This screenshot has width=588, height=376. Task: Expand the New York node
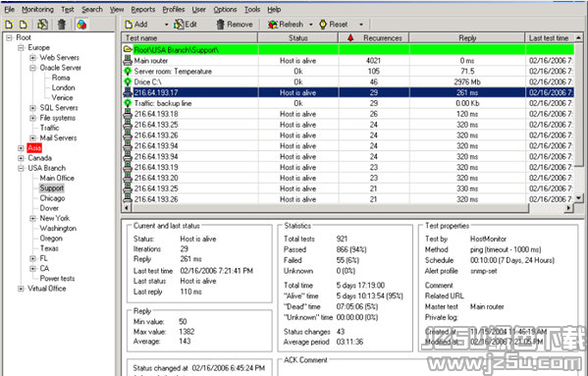point(33,218)
